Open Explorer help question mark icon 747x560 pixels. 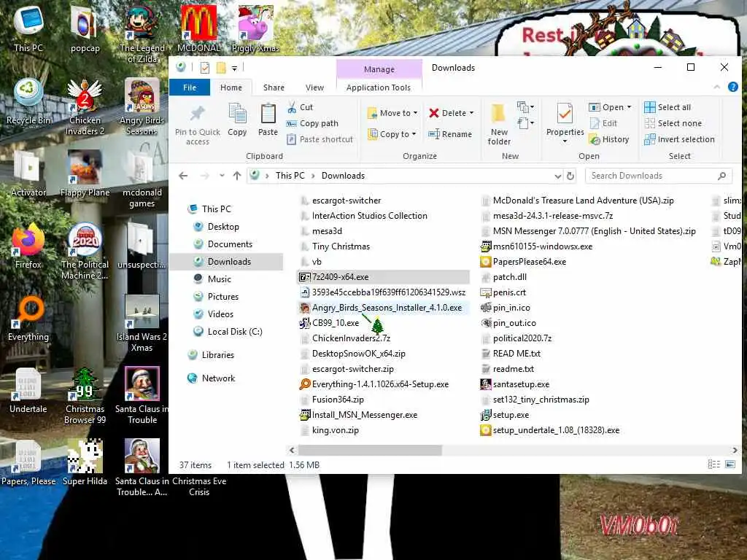click(732, 87)
